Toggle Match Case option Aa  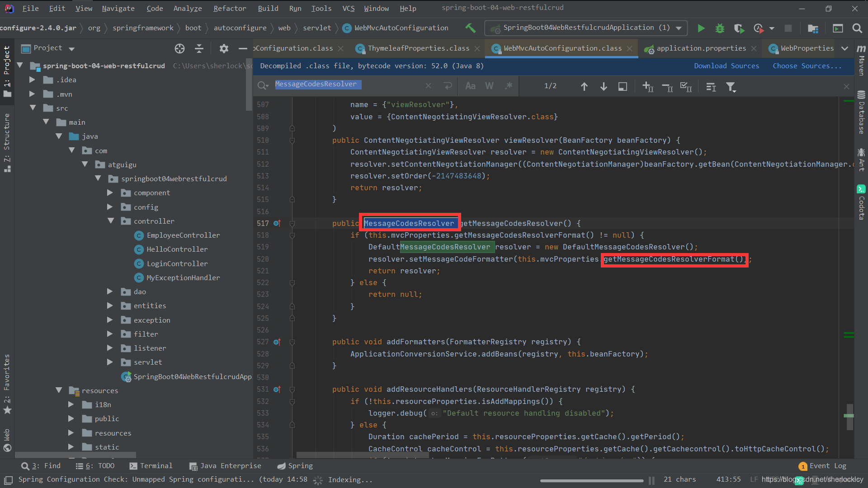click(470, 86)
